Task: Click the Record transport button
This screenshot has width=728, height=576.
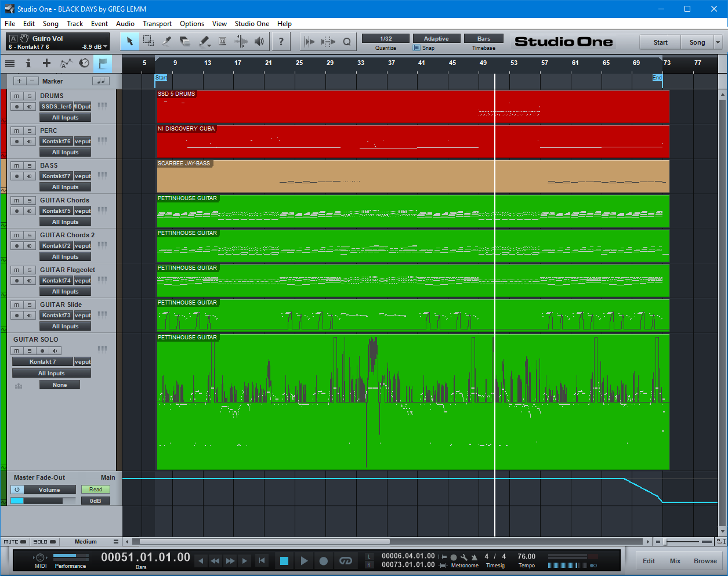Action: [x=324, y=561]
